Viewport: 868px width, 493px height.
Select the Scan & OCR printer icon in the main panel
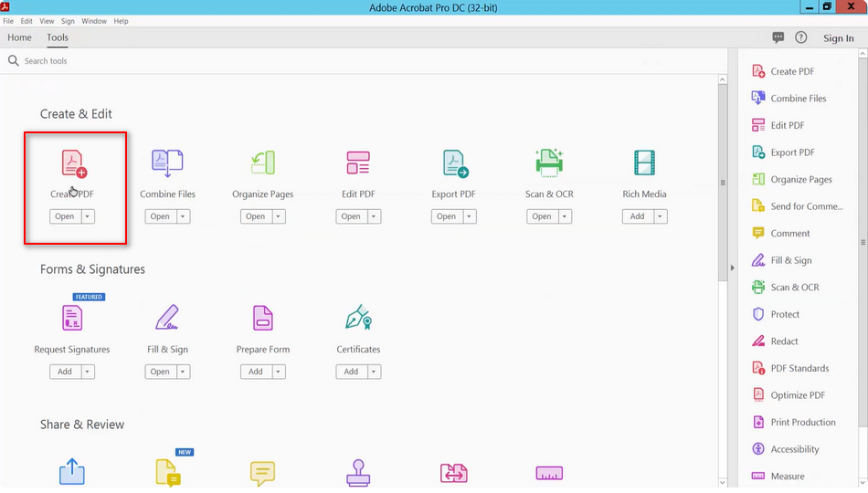[x=549, y=163]
